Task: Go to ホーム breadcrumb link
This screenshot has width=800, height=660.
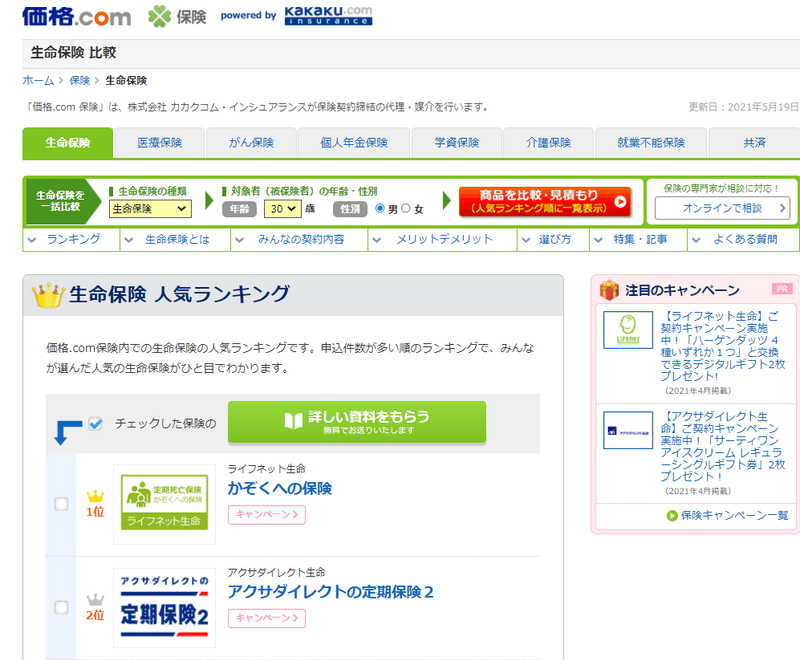Action: [38, 81]
